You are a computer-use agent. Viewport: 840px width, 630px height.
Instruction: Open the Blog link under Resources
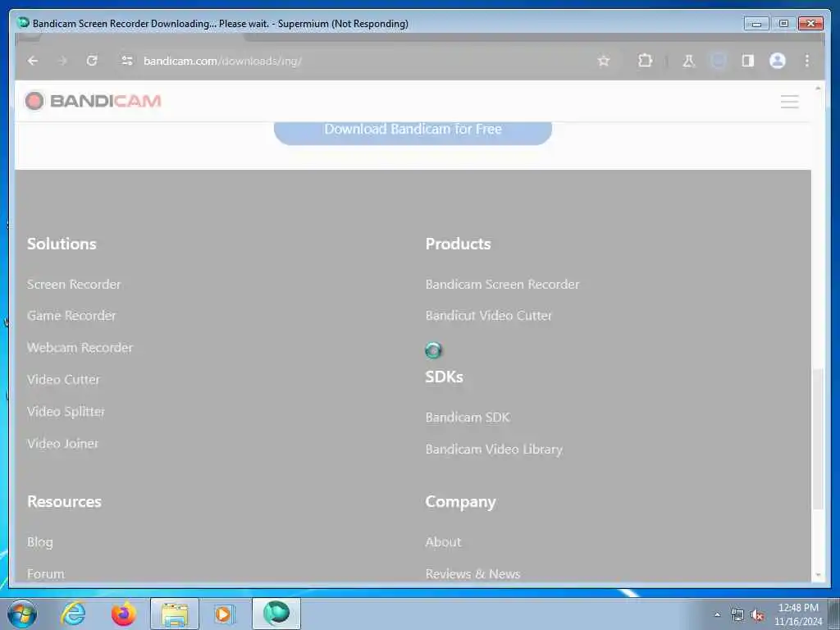40,542
